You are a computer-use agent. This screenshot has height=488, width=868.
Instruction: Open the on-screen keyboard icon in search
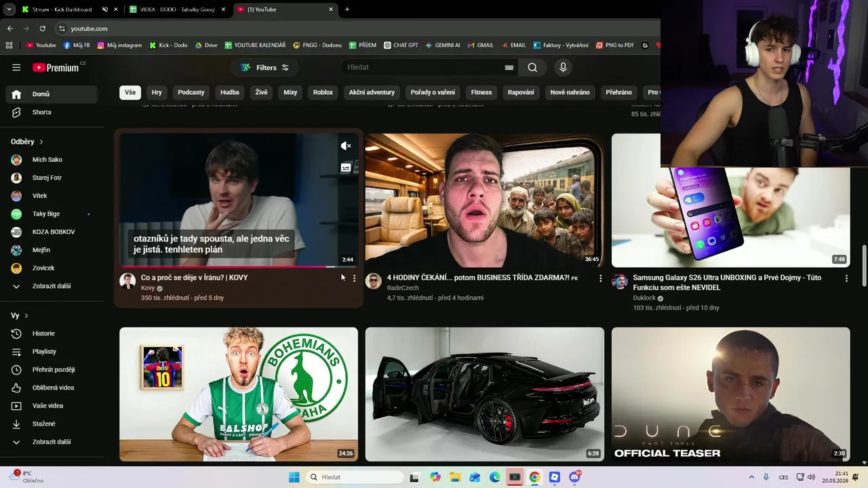tap(509, 68)
